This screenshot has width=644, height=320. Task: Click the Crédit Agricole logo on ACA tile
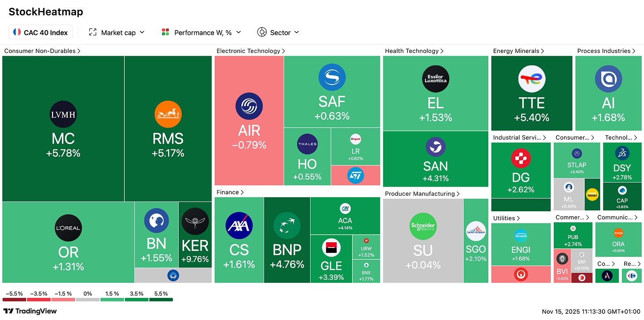345,209
